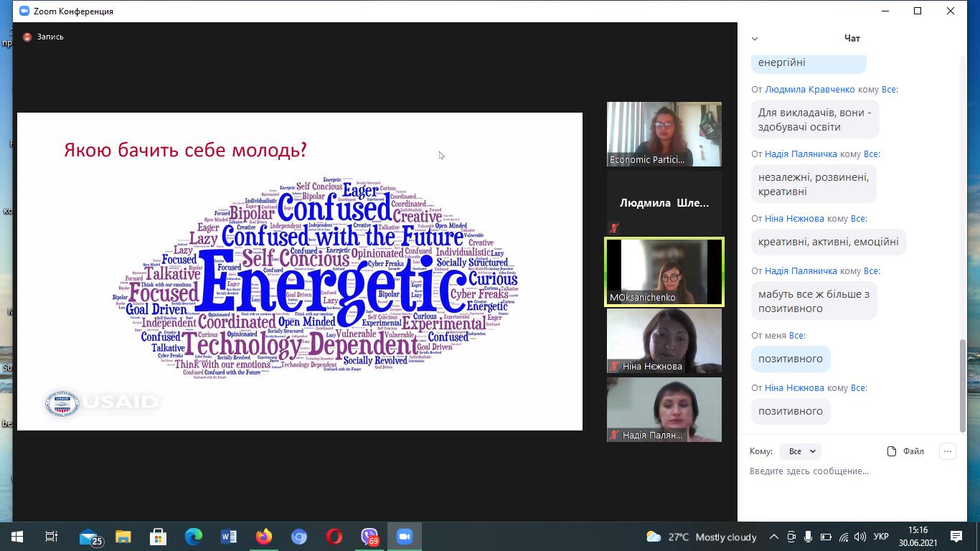
Task: Open battery status in system tray
Action: coord(826,537)
